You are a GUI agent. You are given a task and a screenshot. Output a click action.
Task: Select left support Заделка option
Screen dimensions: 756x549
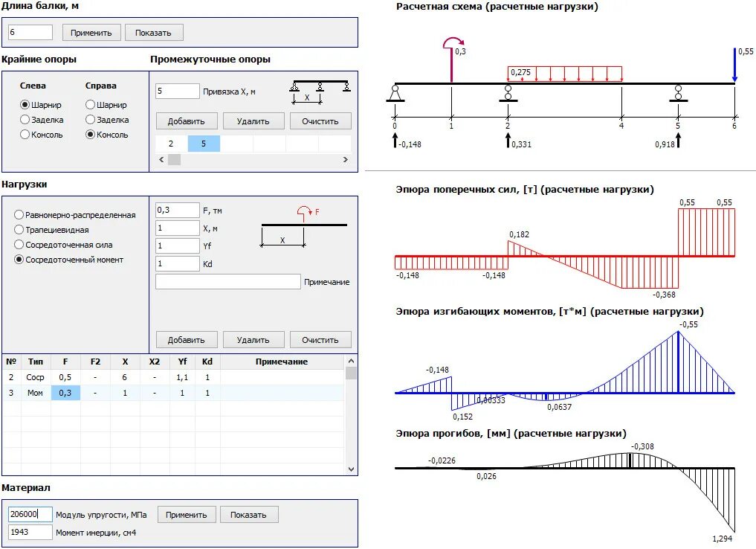[25, 120]
